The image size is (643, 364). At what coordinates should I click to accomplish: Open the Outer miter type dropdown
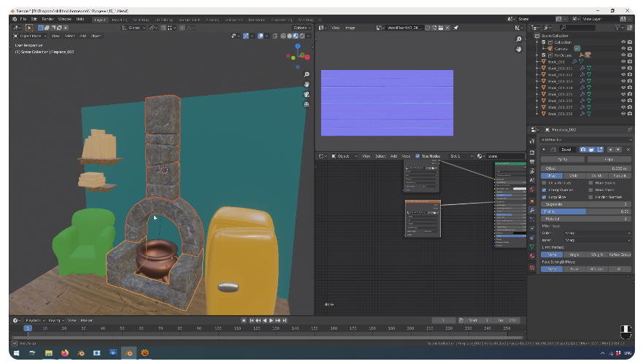(596, 233)
